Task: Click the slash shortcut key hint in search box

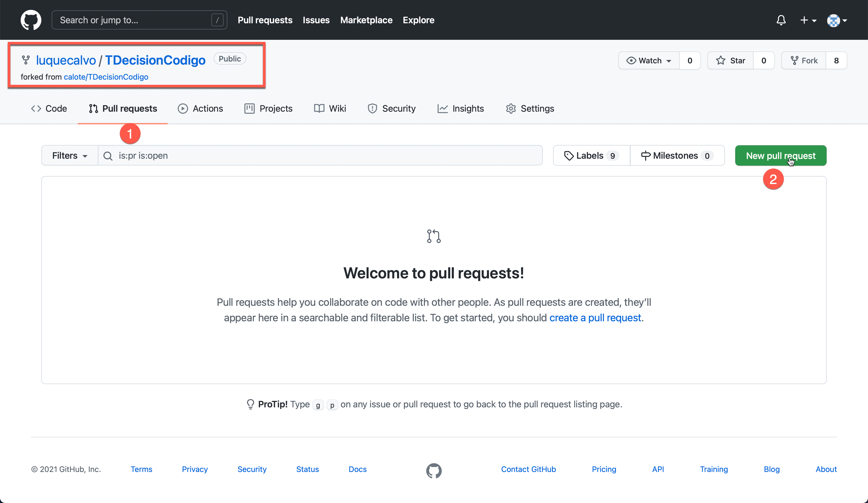Action: 217,20
